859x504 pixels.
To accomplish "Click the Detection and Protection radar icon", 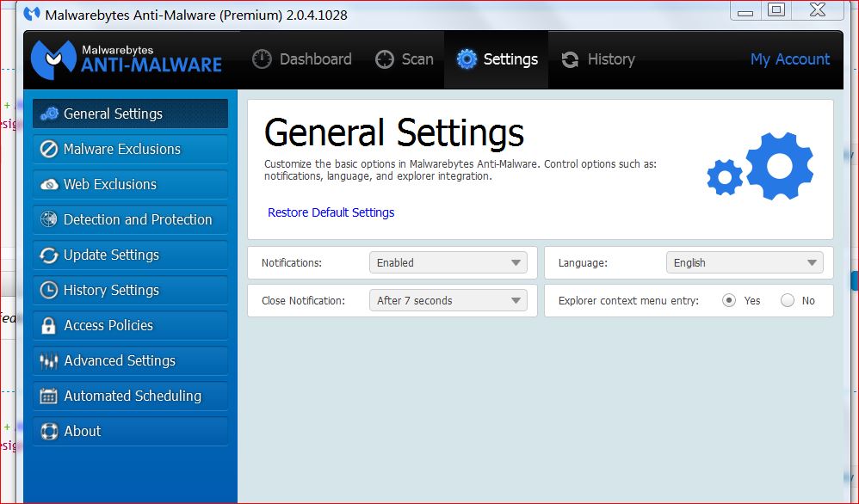I will point(49,219).
